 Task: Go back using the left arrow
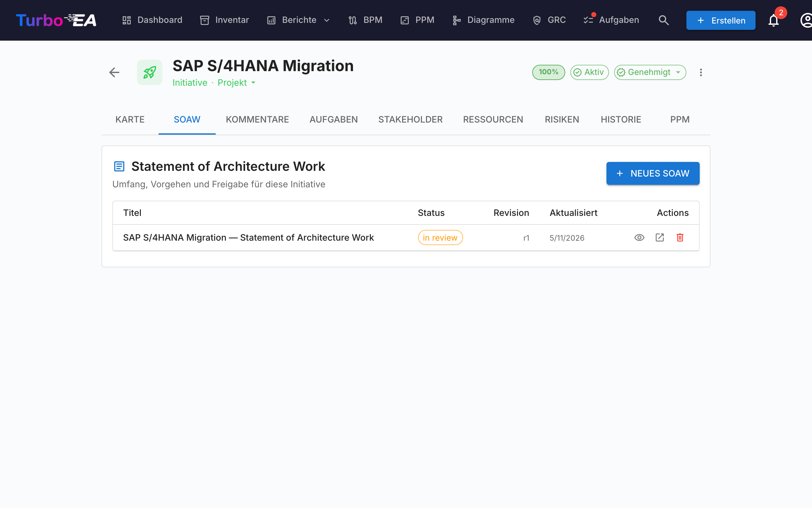click(115, 72)
